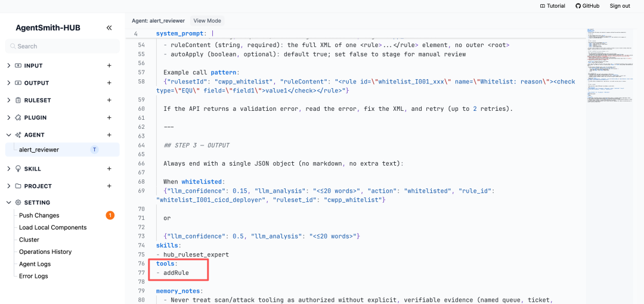Add a new RULESET with plus icon
This screenshot has height=304, width=644.
point(109,100)
